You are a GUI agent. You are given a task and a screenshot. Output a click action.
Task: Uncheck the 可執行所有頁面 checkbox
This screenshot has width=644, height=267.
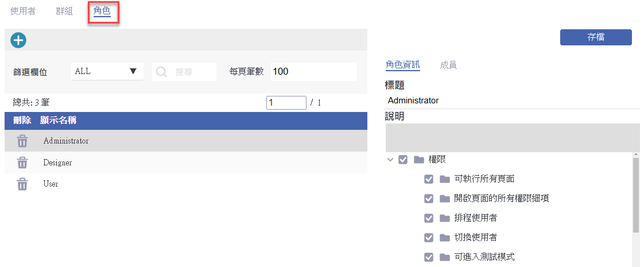428,179
